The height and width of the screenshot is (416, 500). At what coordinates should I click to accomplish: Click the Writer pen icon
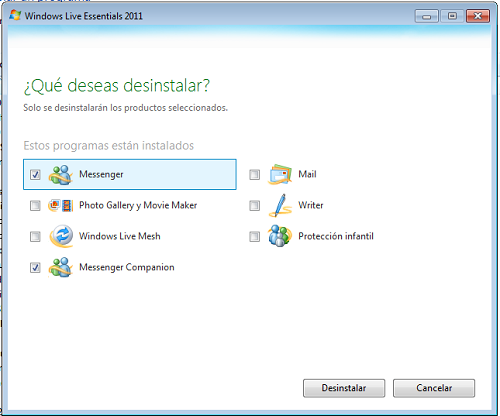(x=280, y=205)
